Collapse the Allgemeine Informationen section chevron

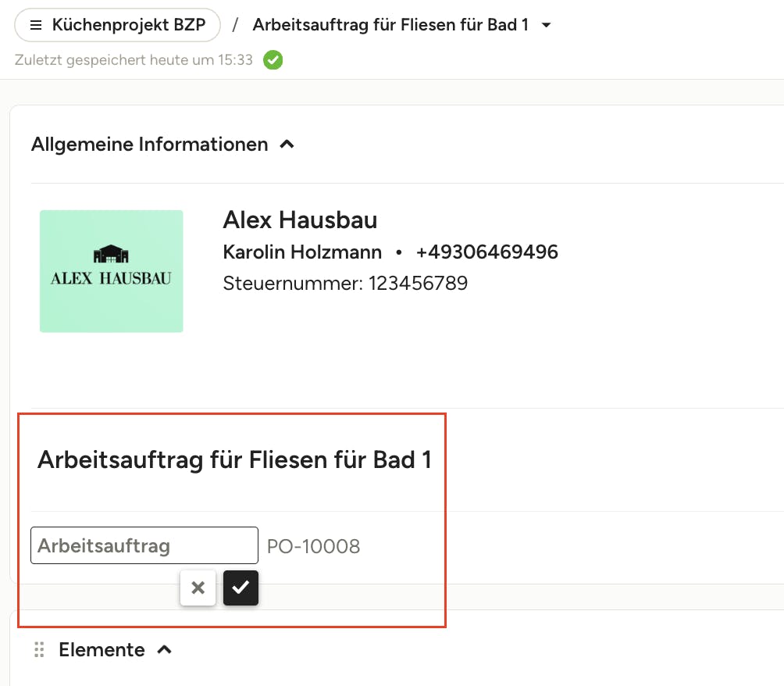pos(287,145)
